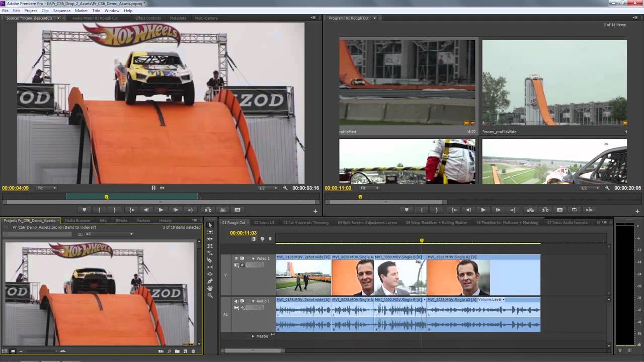Select the Ripple Edit tool
The height and width of the screenshot is (362, 644).
pyautogui.click(x=210, y=239)
